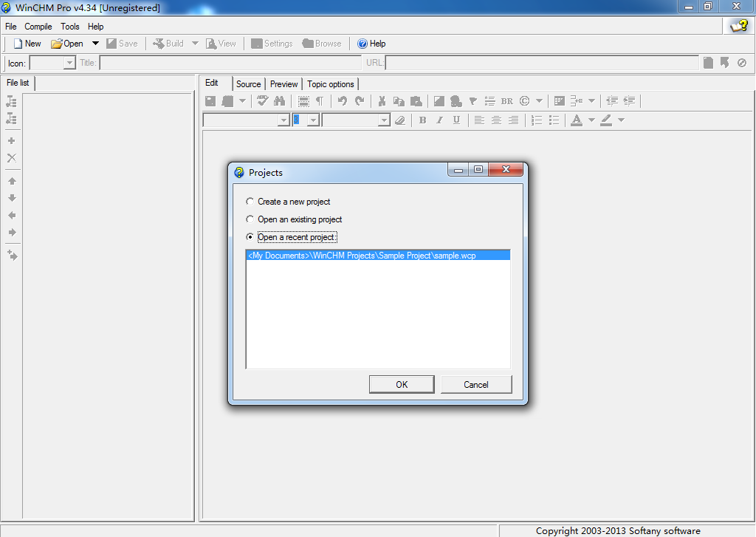Viewport: 756px width, 537px height.
Task: Run the ABC spell check icon
Action: [262, 101]
